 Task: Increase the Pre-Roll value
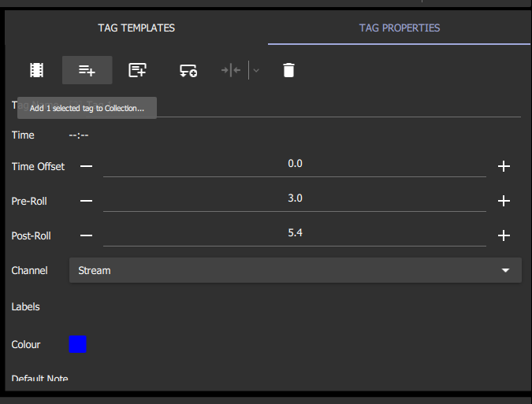tap(504, 201)
